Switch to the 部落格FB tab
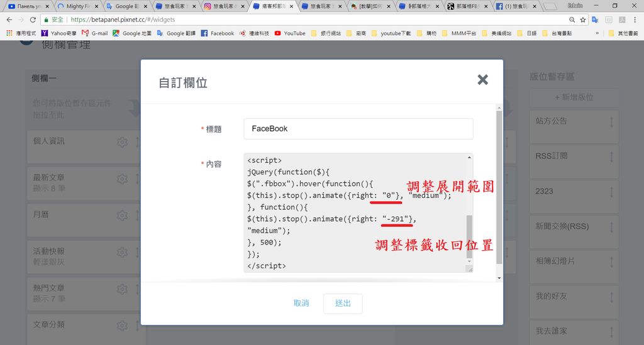The image size is (644, 345). point(468,6)
